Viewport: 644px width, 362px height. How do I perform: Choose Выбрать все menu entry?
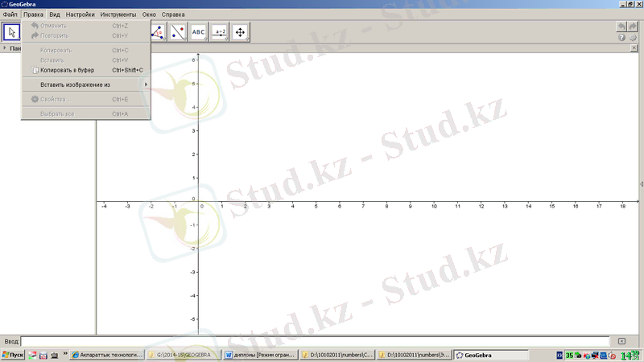click(86, 114)
